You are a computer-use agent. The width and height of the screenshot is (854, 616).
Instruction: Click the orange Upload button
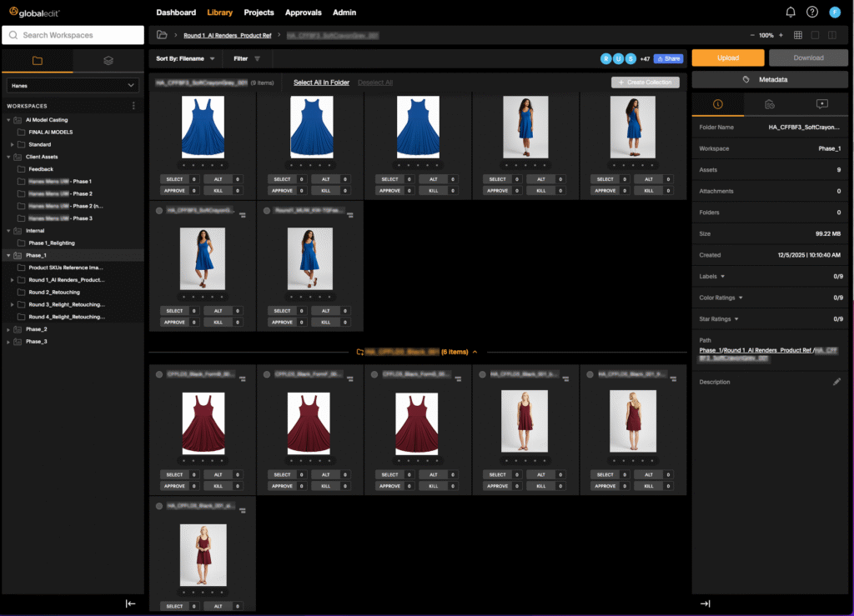[727, 58]
